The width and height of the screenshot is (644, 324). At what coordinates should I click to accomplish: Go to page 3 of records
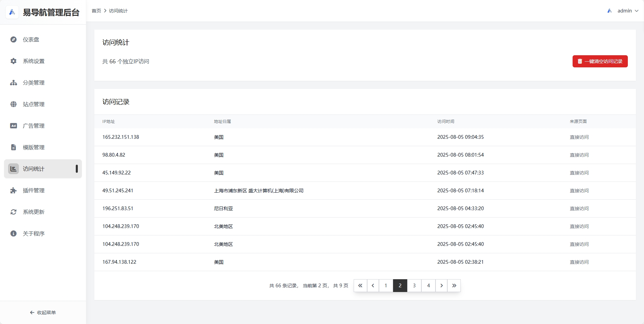pyautogui.click(x=414, y=286)
